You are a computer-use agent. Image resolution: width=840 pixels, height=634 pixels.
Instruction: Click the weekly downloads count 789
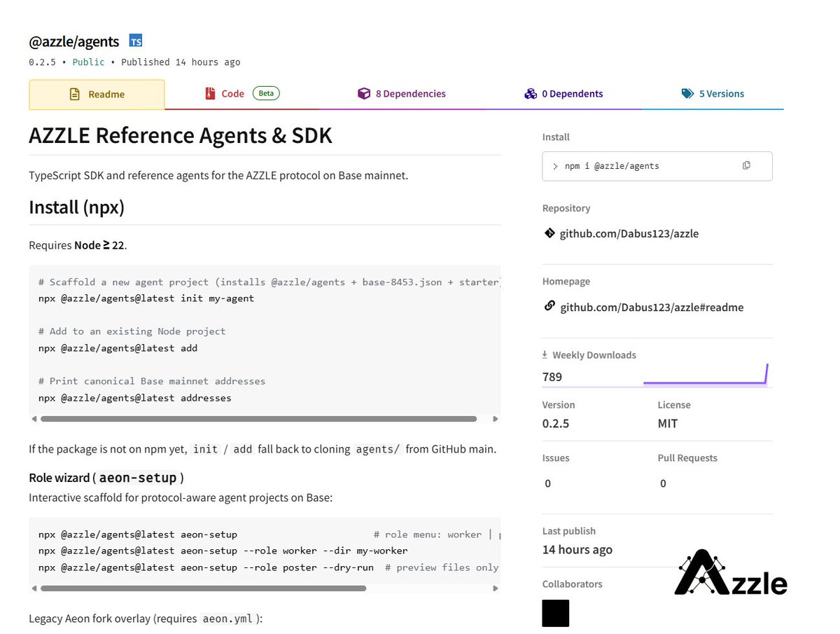tap(552, 377)
